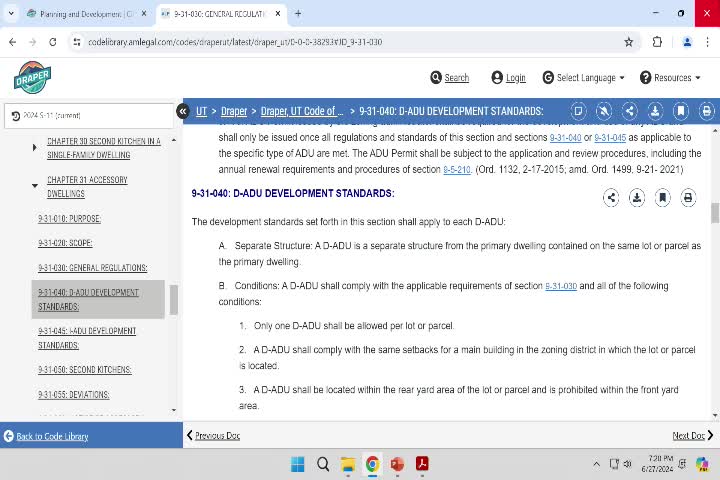
Task: Open taskbar clock showing 6/27/2024
Action: tap(657, 464)
